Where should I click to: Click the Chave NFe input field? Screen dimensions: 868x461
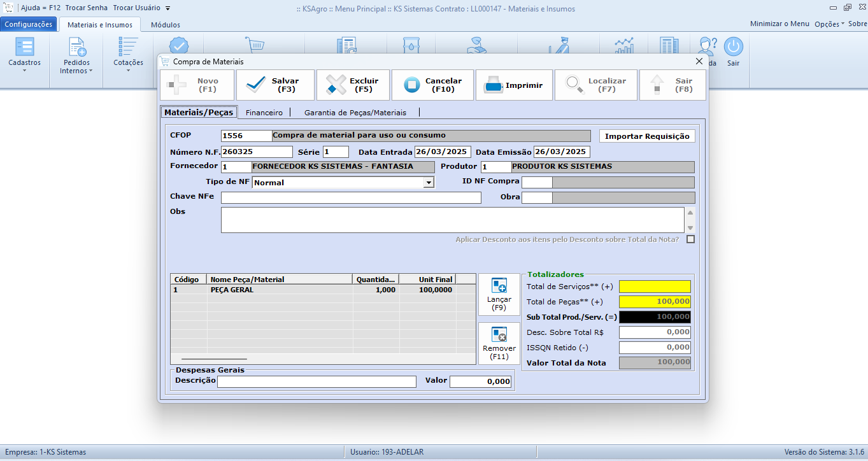point(351,197)
